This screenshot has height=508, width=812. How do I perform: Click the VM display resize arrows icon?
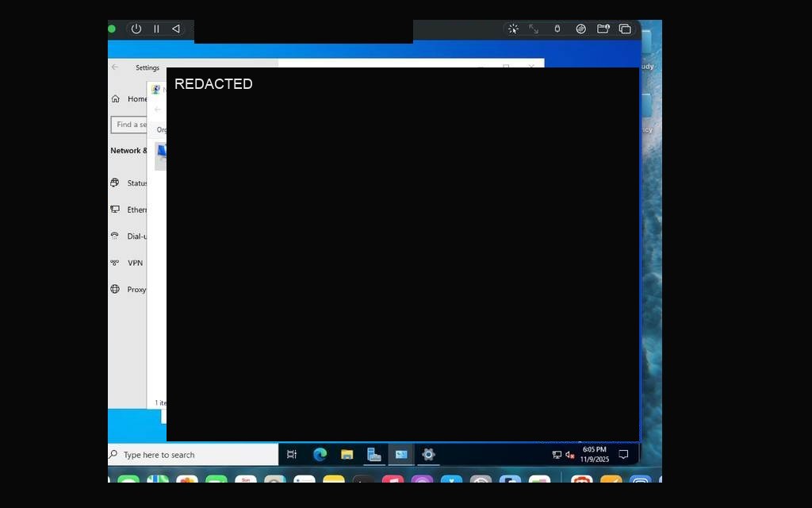[x=534, y=29]
